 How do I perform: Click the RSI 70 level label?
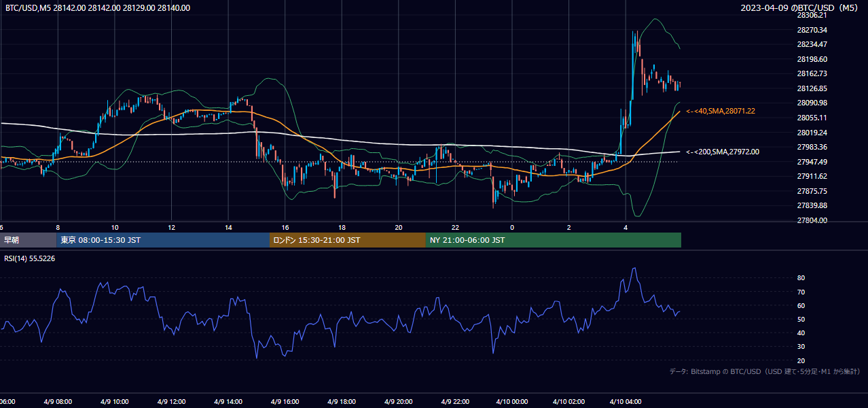801,292
